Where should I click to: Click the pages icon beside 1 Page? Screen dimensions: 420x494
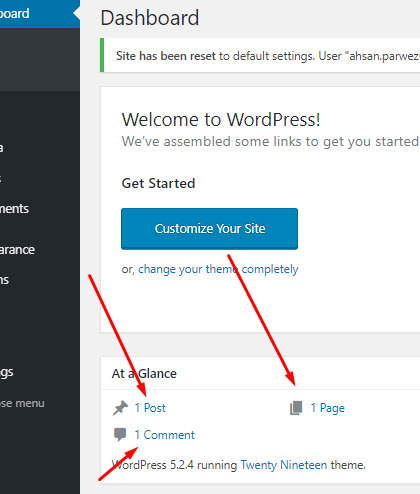pyautogui.click(x=296, y=408)
